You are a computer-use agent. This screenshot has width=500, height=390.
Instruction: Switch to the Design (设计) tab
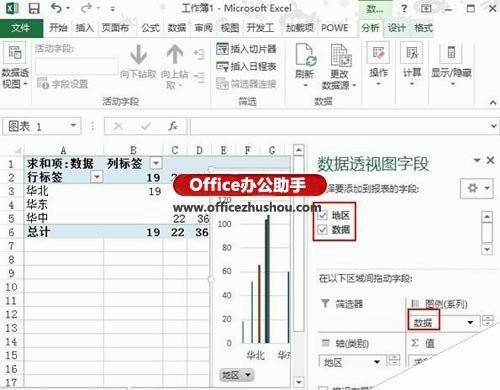[x=397, y=28]
